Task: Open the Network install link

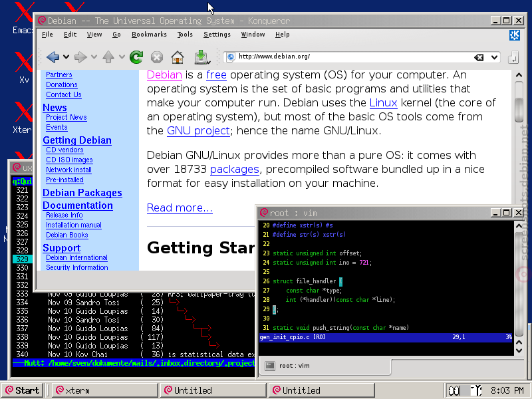Action: (69, 170)
